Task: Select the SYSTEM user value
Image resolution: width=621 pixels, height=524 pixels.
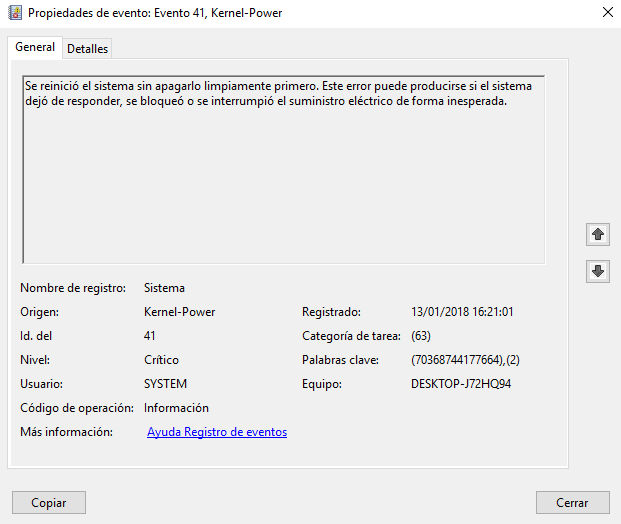Action: [x=165, y=384]
